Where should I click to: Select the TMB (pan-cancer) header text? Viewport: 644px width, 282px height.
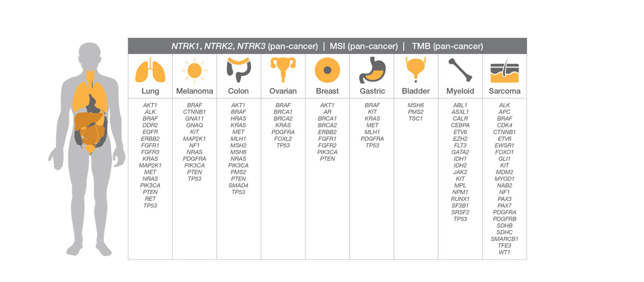point(447,46)
